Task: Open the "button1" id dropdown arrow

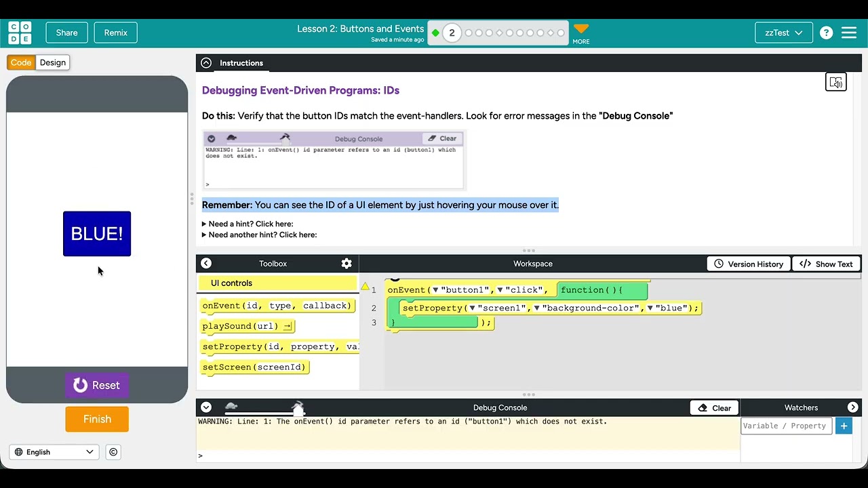Action: pos(435,290)
